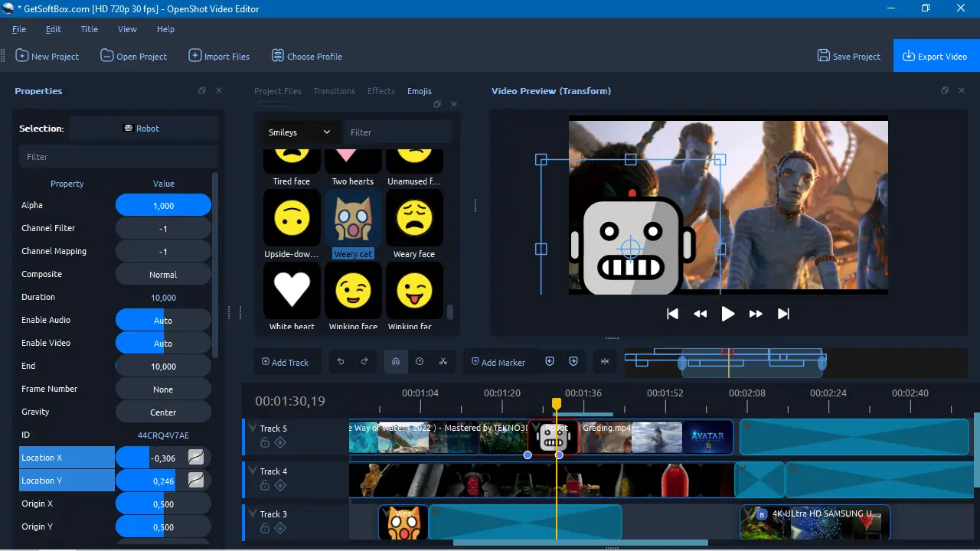
Task: Click the Alpha value slider
Action: pyautogui.click(x=163, y=205)
